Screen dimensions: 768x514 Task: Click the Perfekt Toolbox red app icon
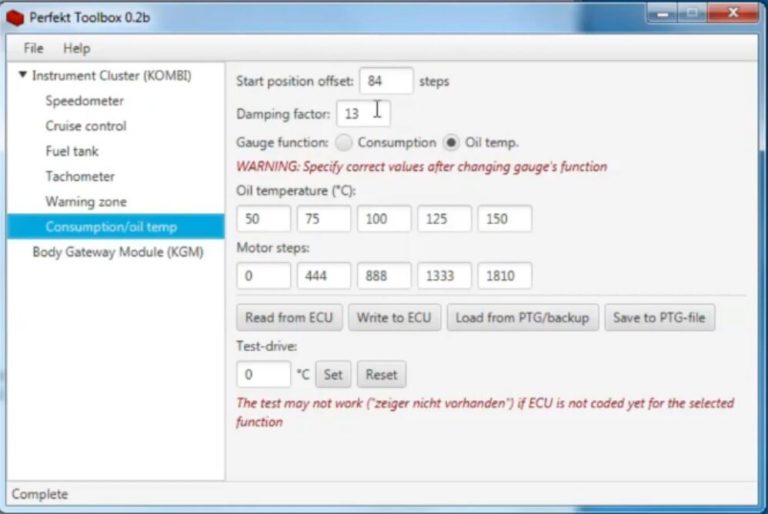click(16, 17)
